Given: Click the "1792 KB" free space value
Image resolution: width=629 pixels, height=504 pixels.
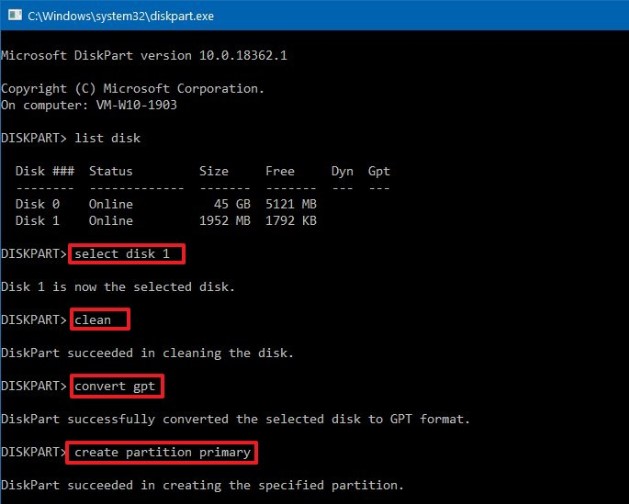Looking at the screenshot, I should click(291, 220).
